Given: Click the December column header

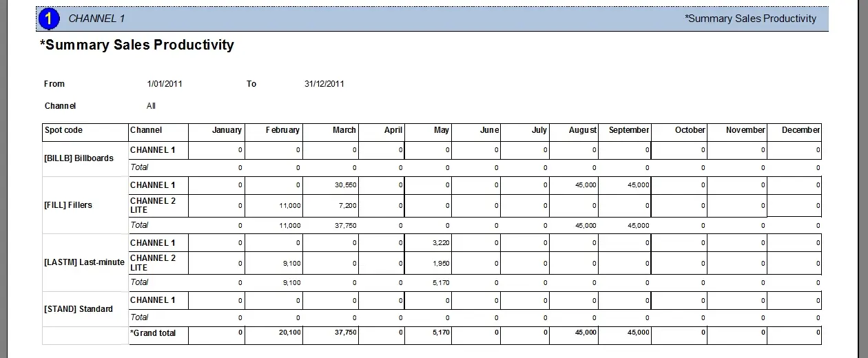Looking at the screenshot, I should [x=800, y=130].
